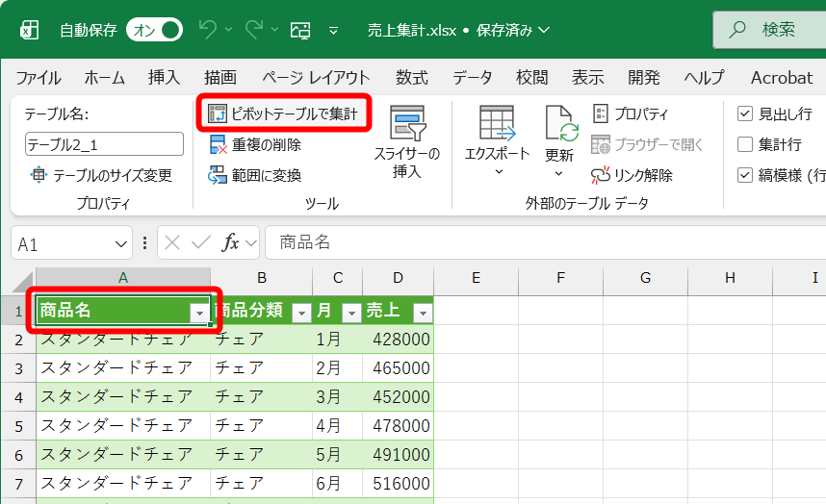The height and width of the screenshot is (504, 826).
Task: Click the チェア cell in row 3
Action: (x=261, y=367)
